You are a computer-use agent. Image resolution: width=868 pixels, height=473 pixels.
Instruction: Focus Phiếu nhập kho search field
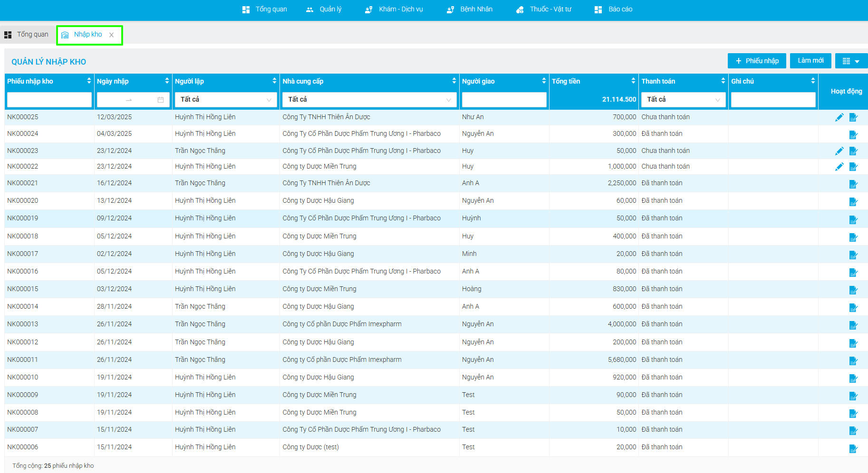click(49, 100)
